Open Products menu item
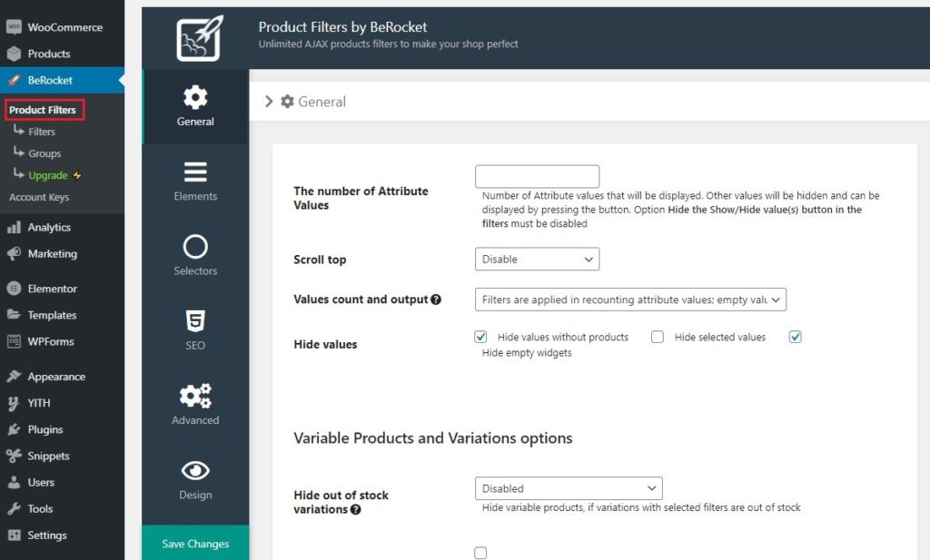 click(49, 54)
